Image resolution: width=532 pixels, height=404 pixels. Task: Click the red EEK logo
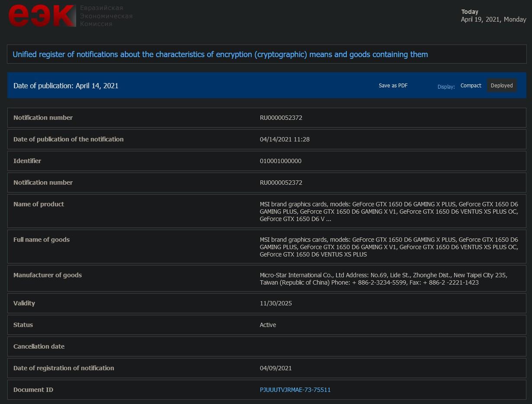pyautogui.click(x=42, y=16)
